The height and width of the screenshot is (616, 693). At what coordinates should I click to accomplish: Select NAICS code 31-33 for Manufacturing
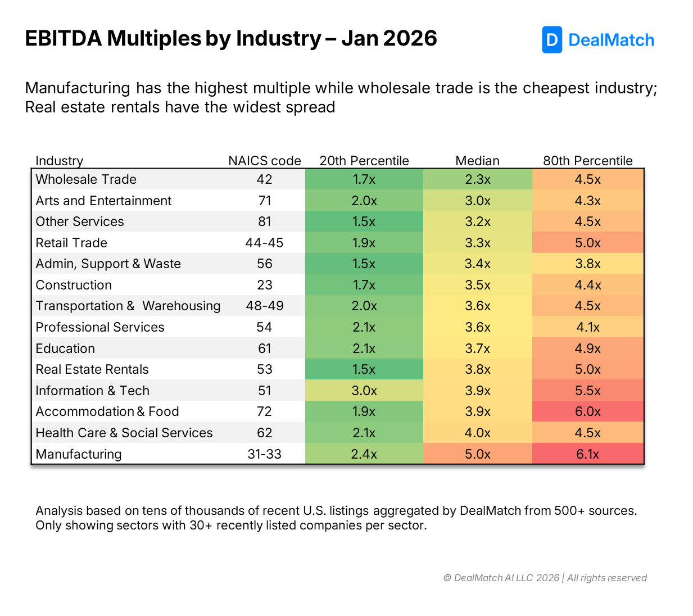(264, 454)
